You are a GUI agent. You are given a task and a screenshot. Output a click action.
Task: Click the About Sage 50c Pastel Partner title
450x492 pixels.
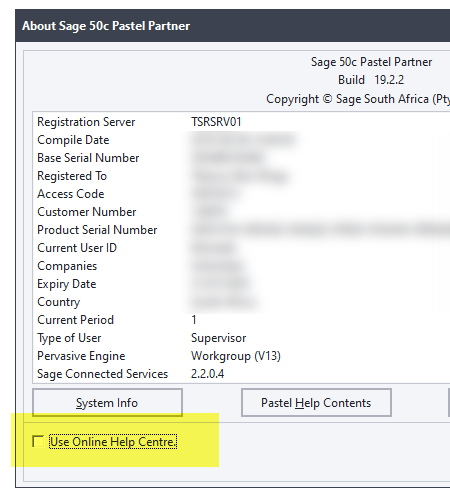106,26
